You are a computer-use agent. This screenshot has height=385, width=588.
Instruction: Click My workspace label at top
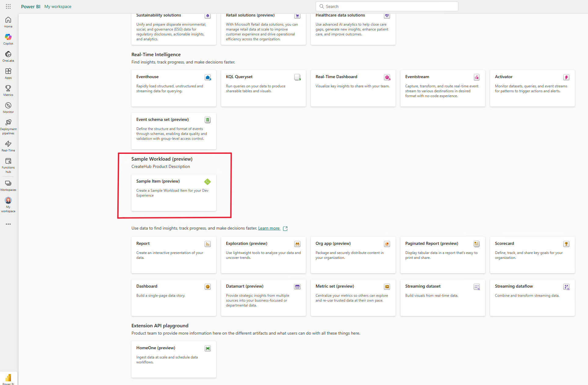click(58, 6)
